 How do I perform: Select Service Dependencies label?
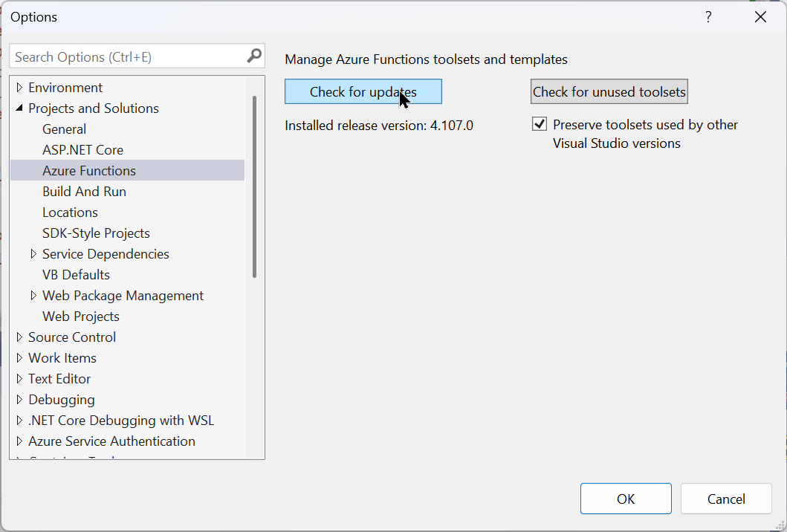point(106,254)
